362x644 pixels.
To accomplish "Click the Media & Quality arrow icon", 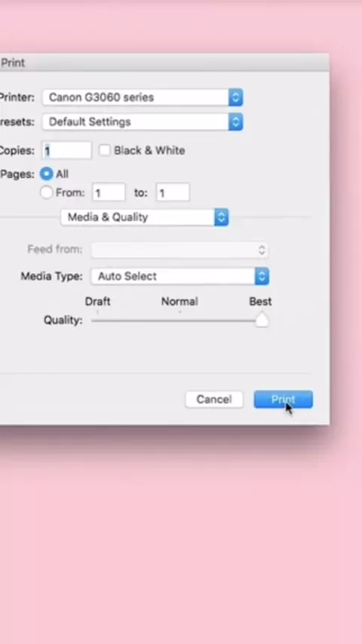I will pos(221,217).
